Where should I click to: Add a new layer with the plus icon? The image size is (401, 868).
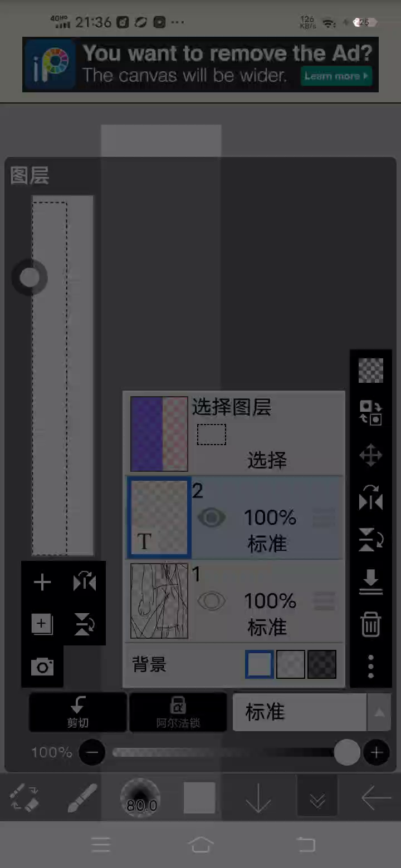coord(42,583)
